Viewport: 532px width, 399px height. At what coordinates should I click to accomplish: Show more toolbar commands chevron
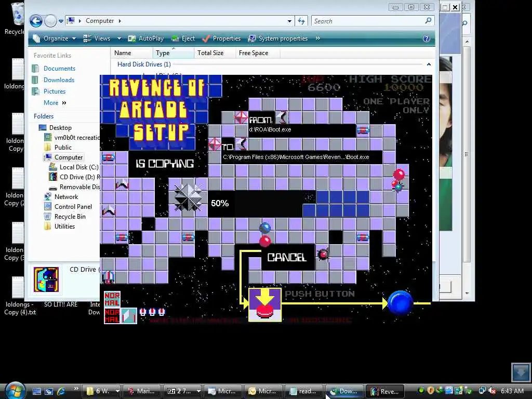click(317, 38)
